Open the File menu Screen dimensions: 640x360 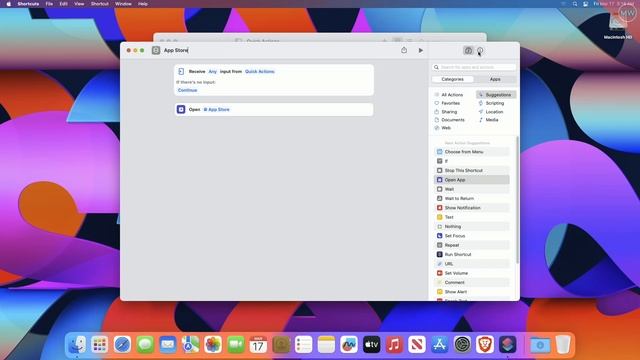click(x=49, y=4)
